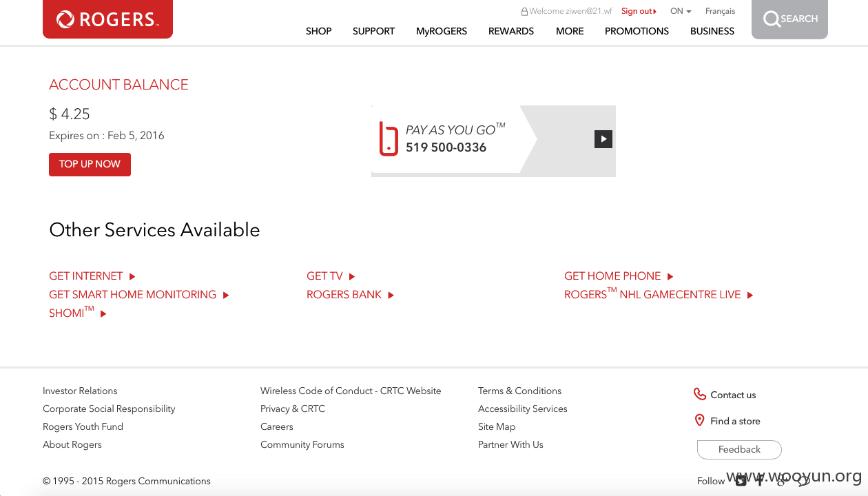Open About Rogers footer link
Screen dimensions: 868x496
point(72,444)
